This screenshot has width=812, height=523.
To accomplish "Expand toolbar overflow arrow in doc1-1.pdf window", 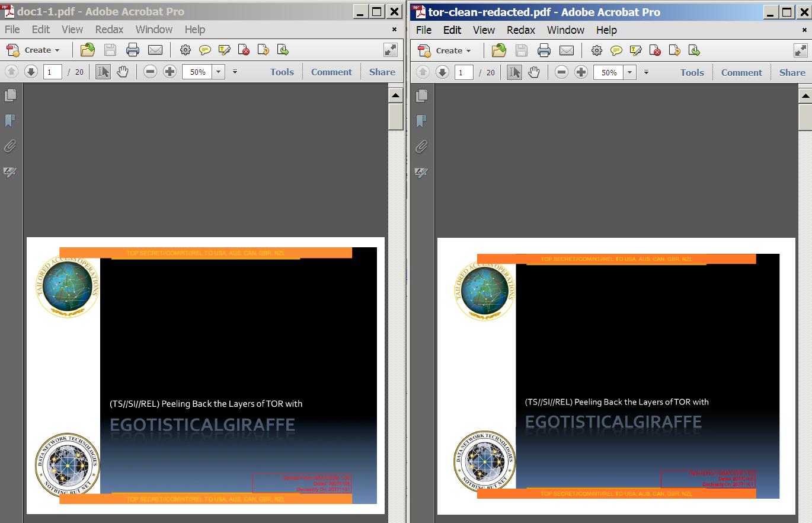I will [235, 72].
